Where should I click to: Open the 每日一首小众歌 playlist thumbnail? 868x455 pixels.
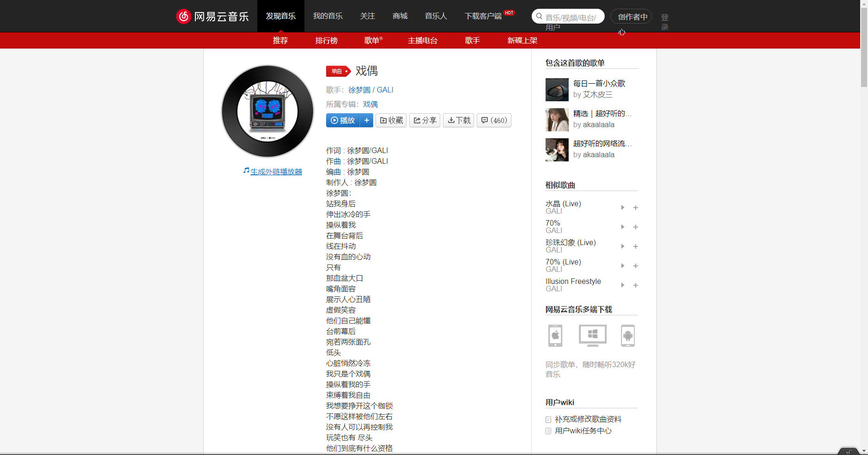coord(557,89)
